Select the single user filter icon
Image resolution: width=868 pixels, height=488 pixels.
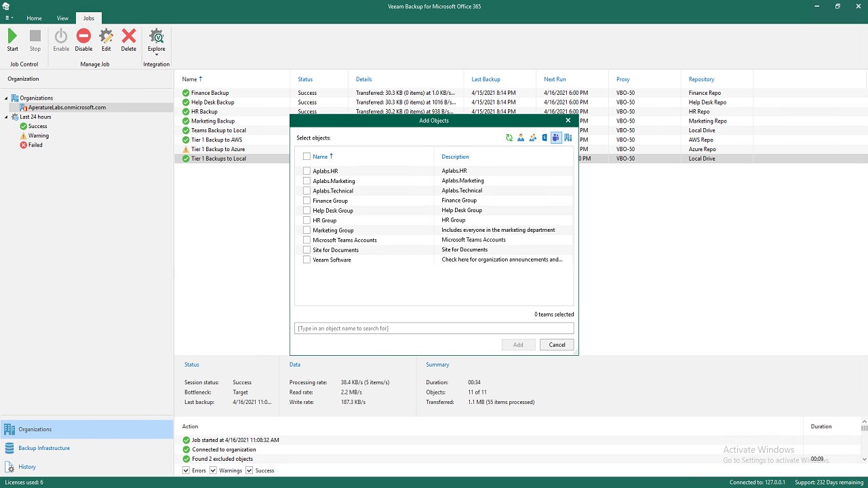click(x=521, y=138)
